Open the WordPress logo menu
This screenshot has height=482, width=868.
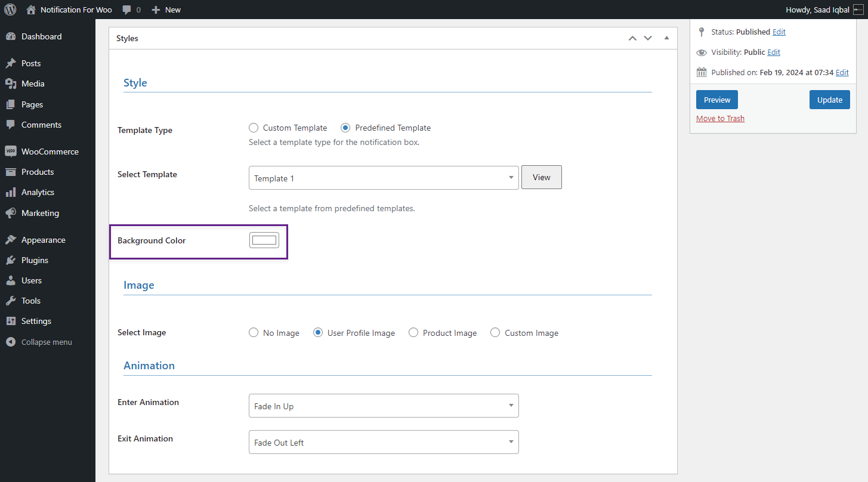10,10
